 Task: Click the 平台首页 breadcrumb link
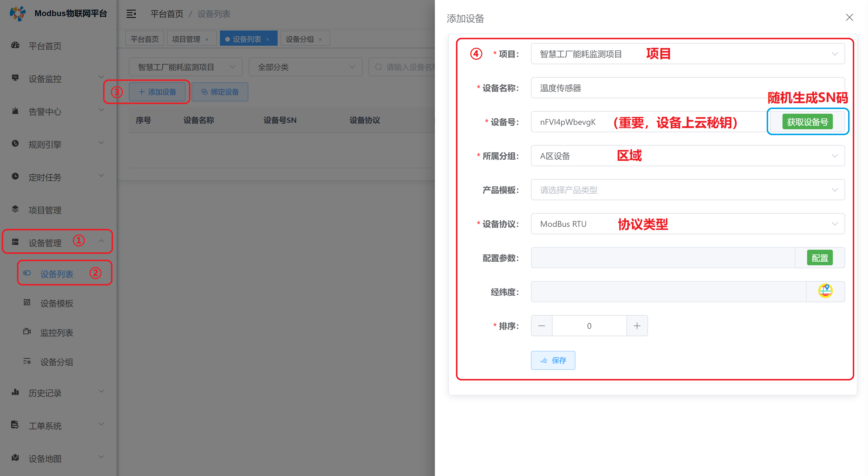pyautogui.click(x=166, y=14)
